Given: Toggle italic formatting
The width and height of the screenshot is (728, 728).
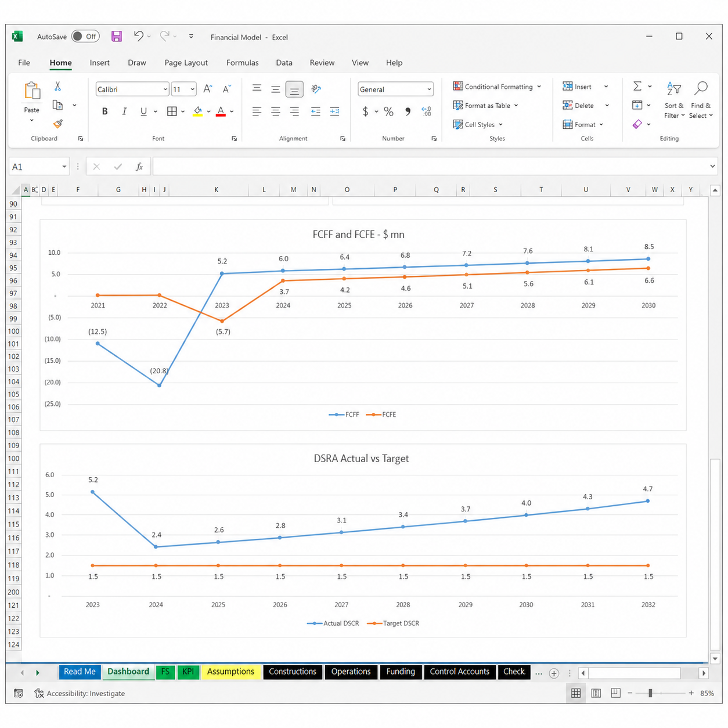Looking at the screenshot, I should pos(124,111).
